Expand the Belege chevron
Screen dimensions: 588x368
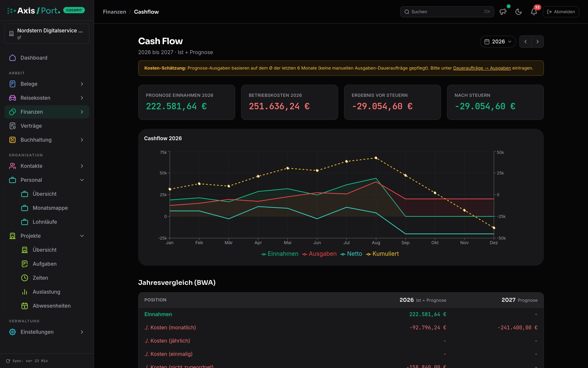82,84
